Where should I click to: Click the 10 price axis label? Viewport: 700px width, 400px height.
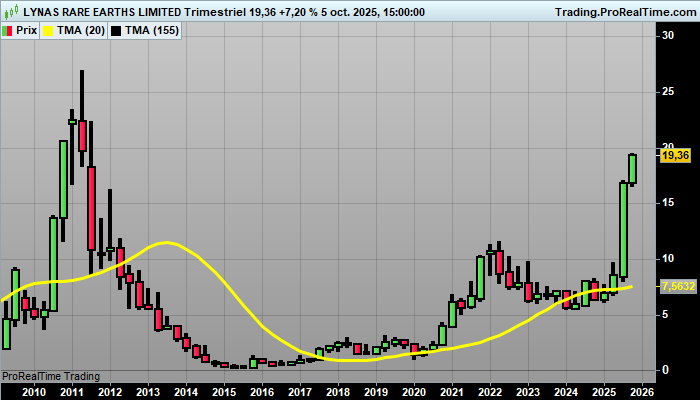click(x=668, y=258)
